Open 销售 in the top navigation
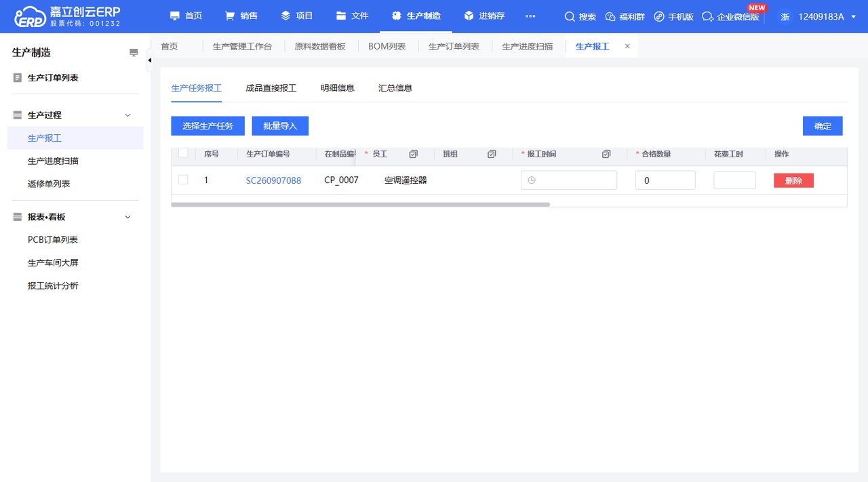 tap(241, 16)
